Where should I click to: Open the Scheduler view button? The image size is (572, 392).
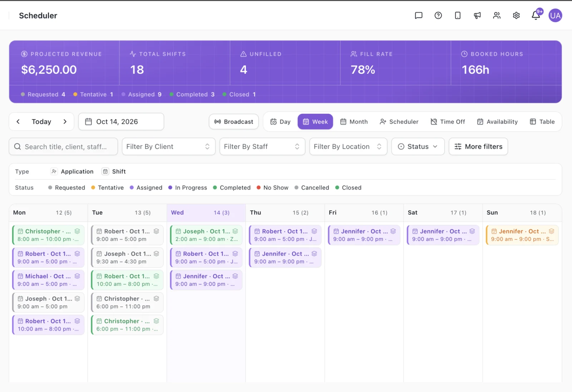point(399,122)
